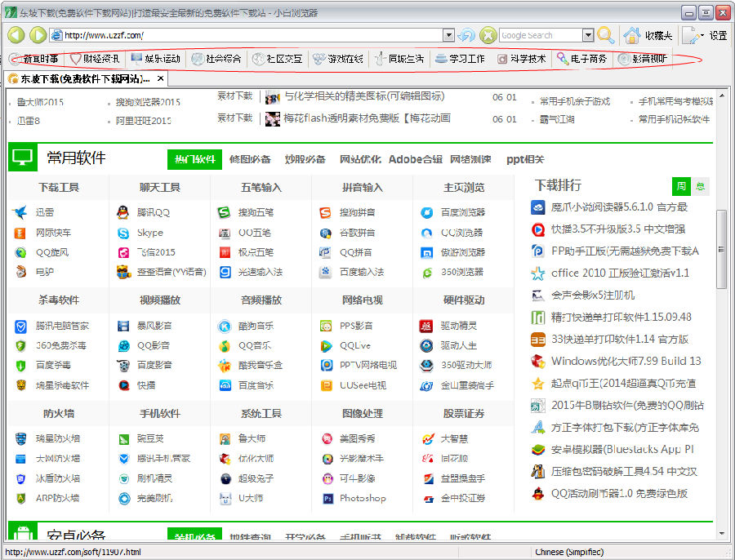Open the 娱乐运动 bookmark folder

tap(156, 59)
